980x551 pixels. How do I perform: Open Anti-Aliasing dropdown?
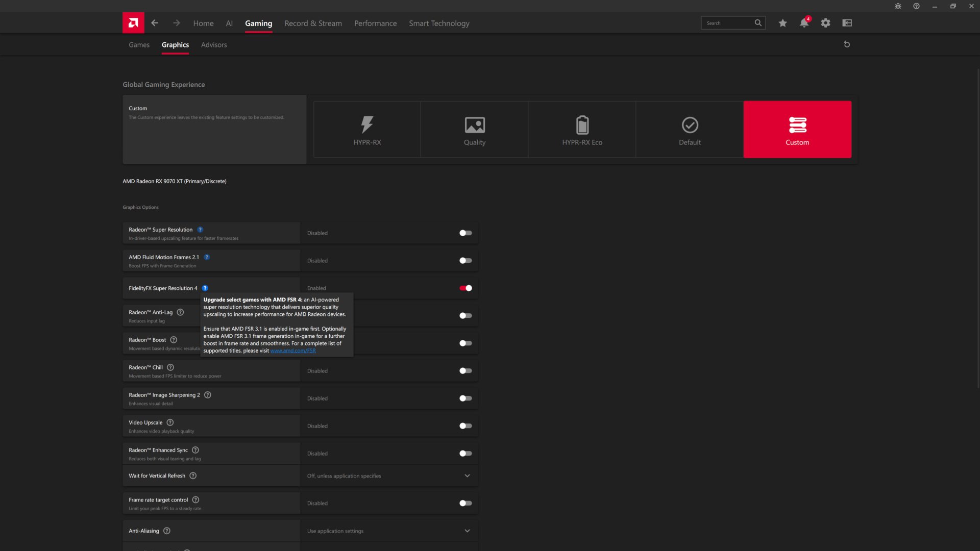[389, 531]
